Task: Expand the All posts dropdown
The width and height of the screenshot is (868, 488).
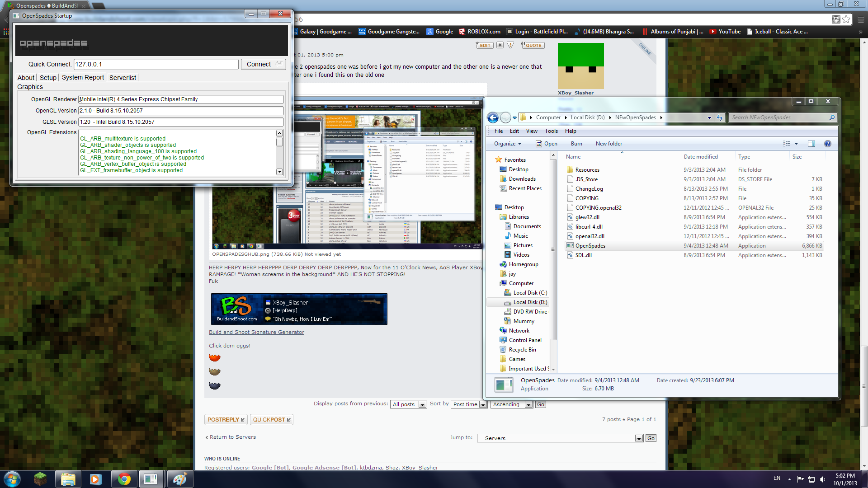Action: 422,404
